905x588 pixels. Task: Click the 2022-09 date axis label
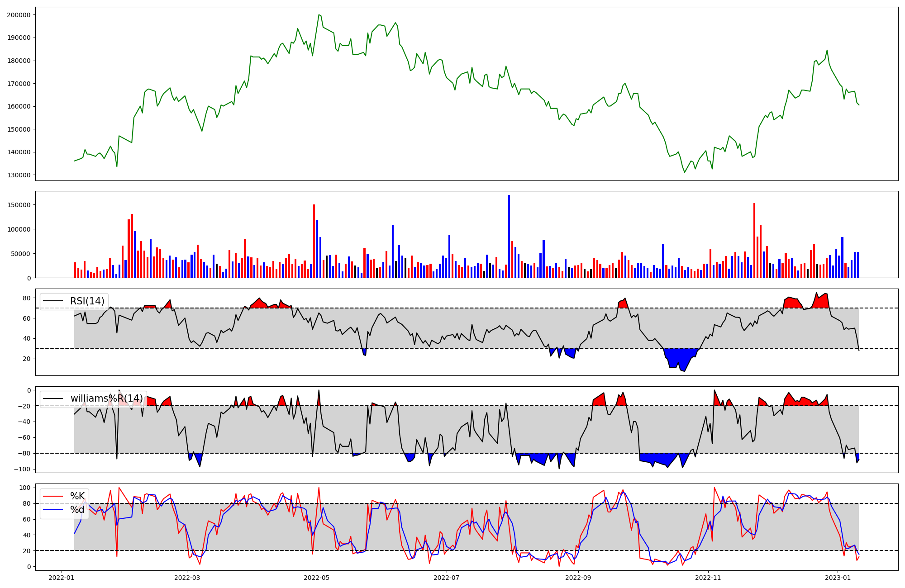pos(578,578)
